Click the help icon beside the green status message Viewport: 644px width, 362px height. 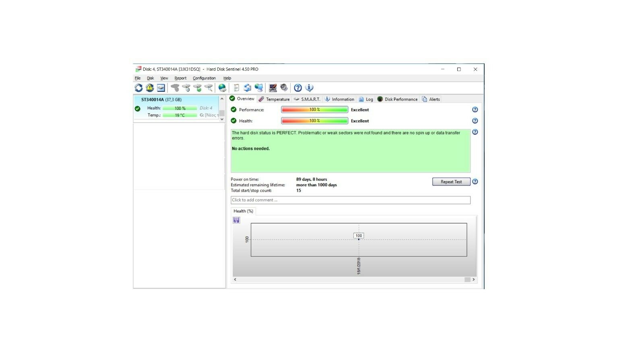pos(475,132)
